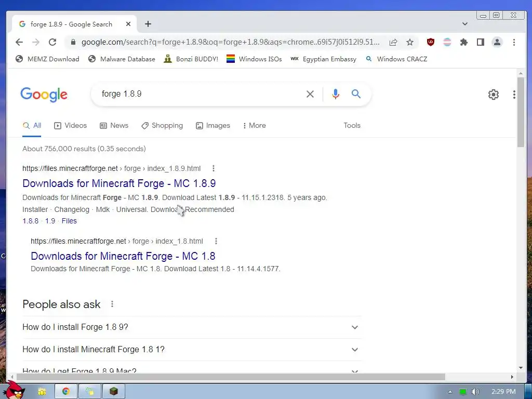Click the vertical scrollbar thumb
This screenshot has width=532, height=399.
click(521, 112)
